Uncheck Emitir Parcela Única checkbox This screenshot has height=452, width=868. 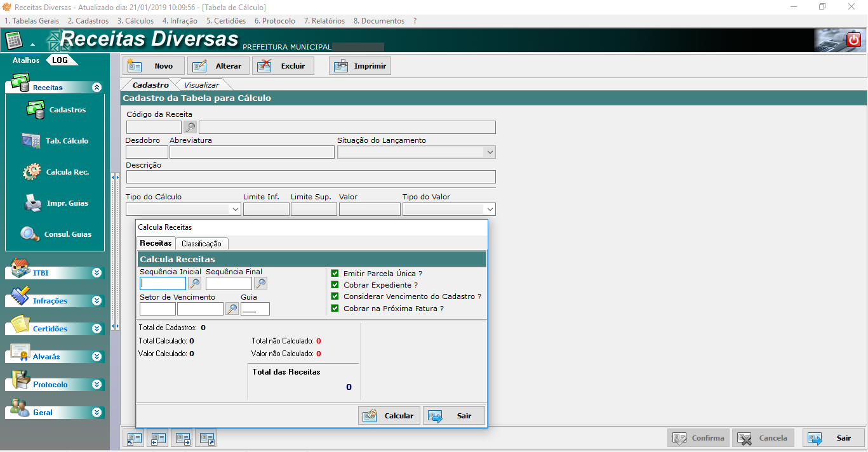pos(335,274)
